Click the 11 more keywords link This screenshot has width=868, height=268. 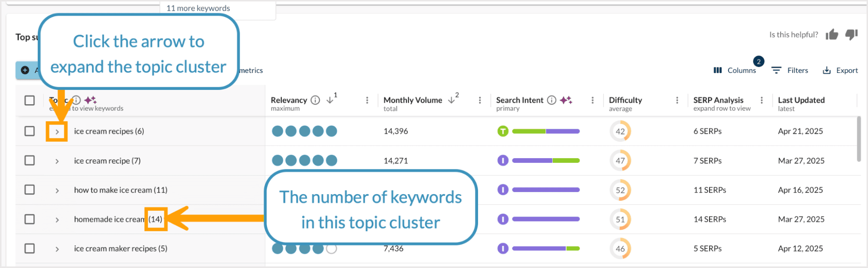198,8
